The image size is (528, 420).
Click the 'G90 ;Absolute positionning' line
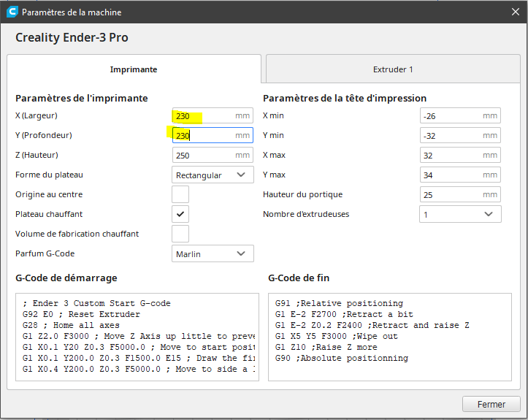click(x=342, y=358)
